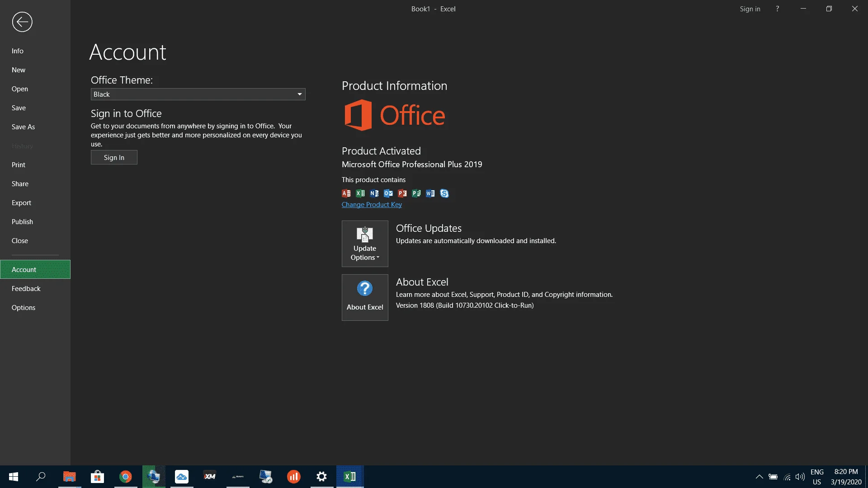Open the Info tab in sidebar
868x488 pixels.
[x=18, y=51]
